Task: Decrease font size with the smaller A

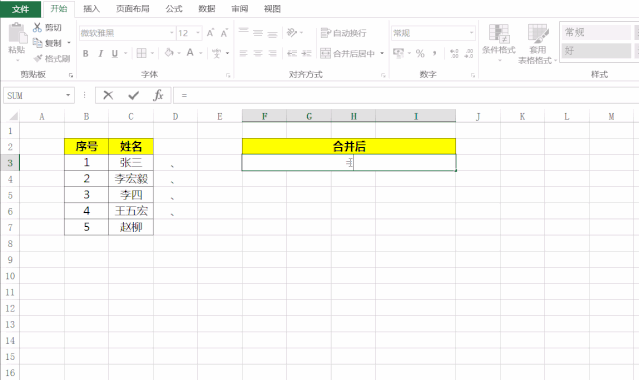Action: click(224, 33)
